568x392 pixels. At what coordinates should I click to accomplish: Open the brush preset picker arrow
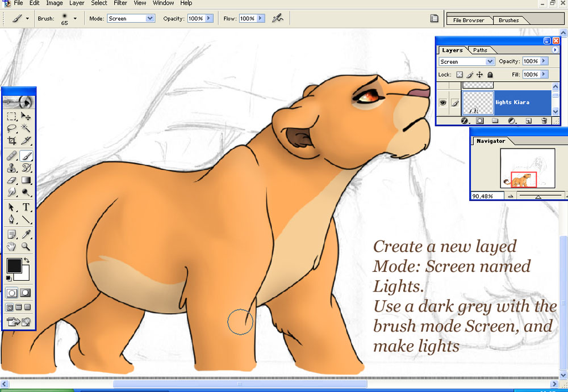click(x=75, y=19)
